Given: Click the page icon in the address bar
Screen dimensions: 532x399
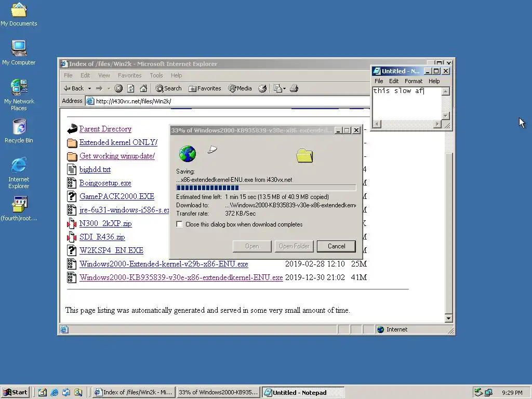Looking at the screenshot, I should 90,101.
